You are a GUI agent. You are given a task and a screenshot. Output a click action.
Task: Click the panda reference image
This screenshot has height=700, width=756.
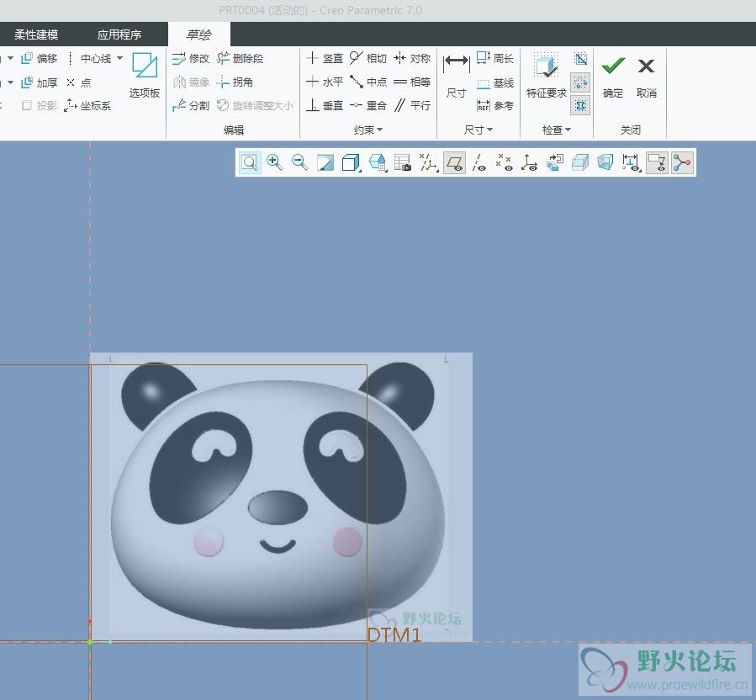pos(281,497)
